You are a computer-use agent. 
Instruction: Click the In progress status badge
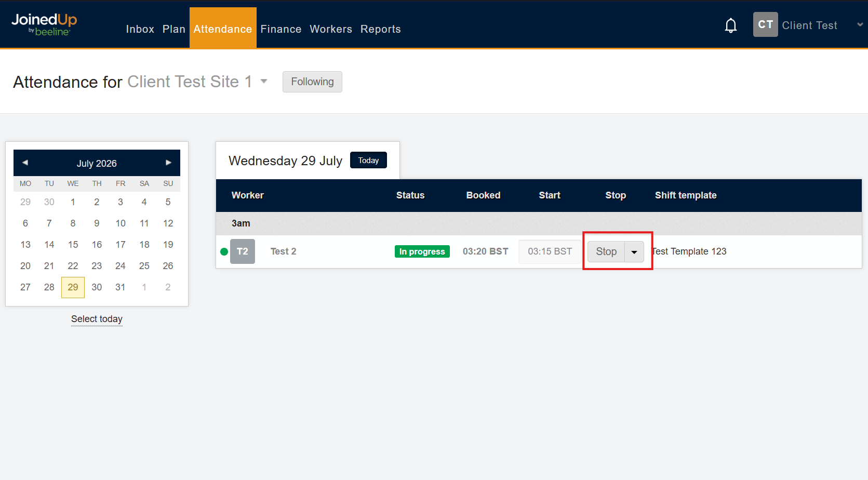422,251
